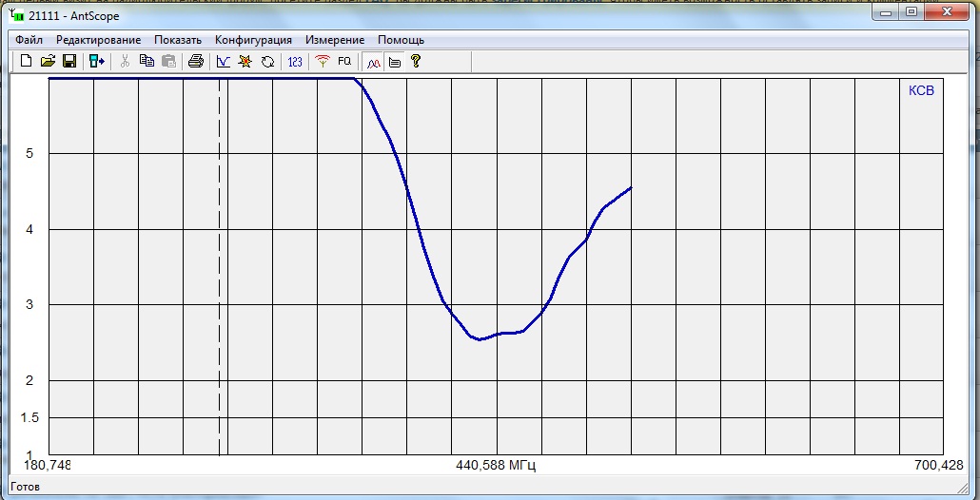
Task: Open the Конфигурация menu
Action: pos(253,40)
